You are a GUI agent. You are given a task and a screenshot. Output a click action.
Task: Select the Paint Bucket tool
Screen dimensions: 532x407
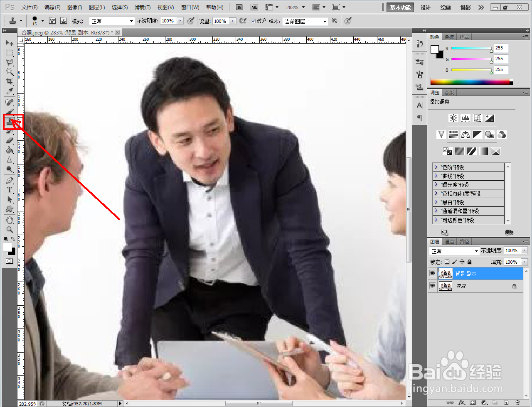tap(10, 150)
